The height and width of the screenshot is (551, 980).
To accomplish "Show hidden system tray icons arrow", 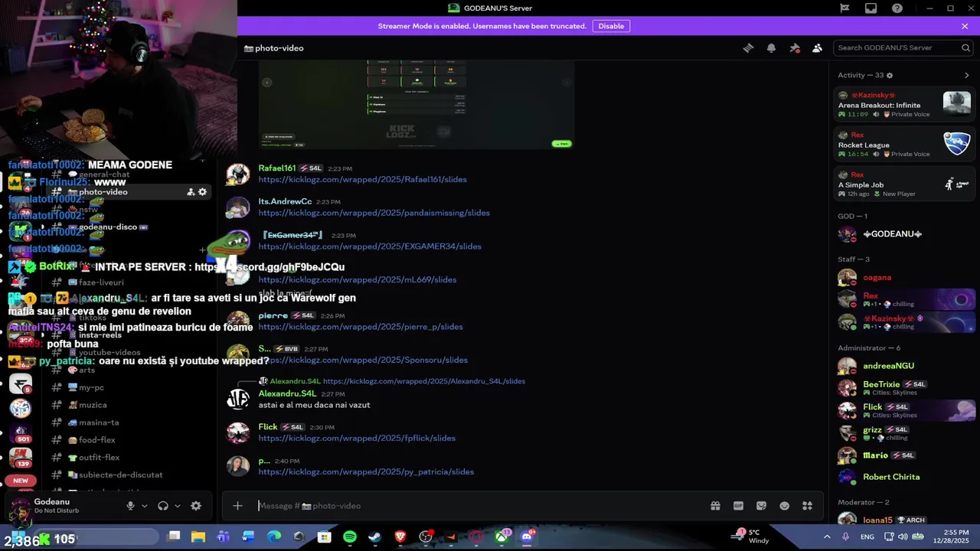I will point(827,537).
